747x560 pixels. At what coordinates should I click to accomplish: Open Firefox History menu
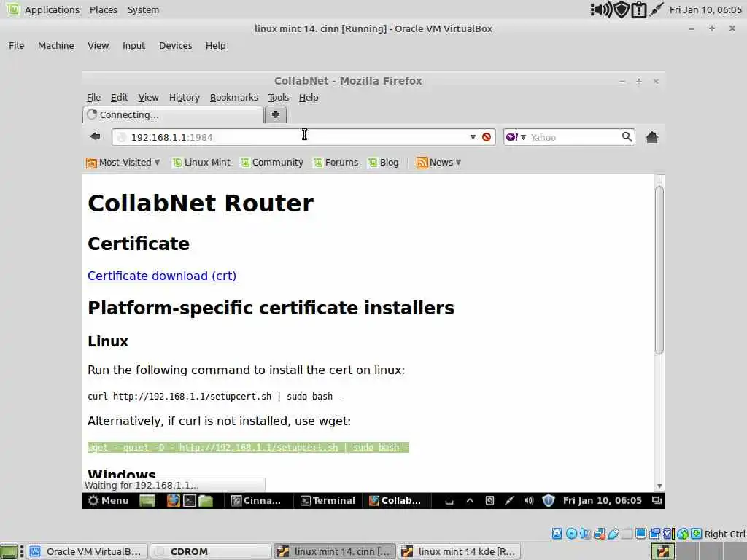tap(185, 97)
